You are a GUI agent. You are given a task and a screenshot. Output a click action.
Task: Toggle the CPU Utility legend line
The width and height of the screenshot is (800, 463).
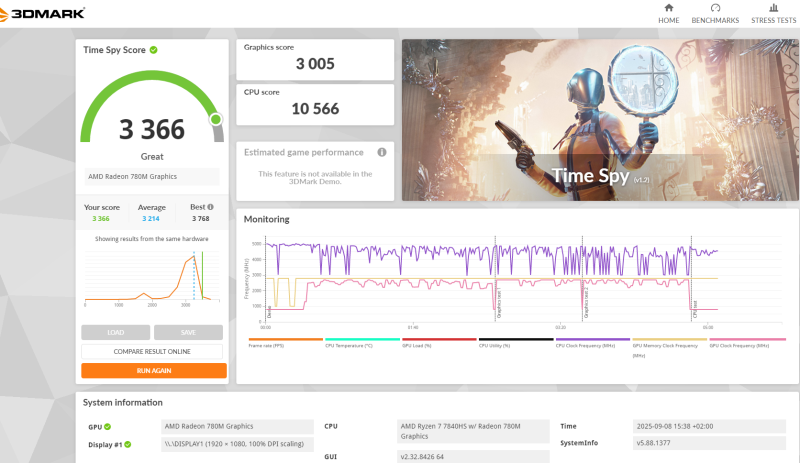click(516, 339)
